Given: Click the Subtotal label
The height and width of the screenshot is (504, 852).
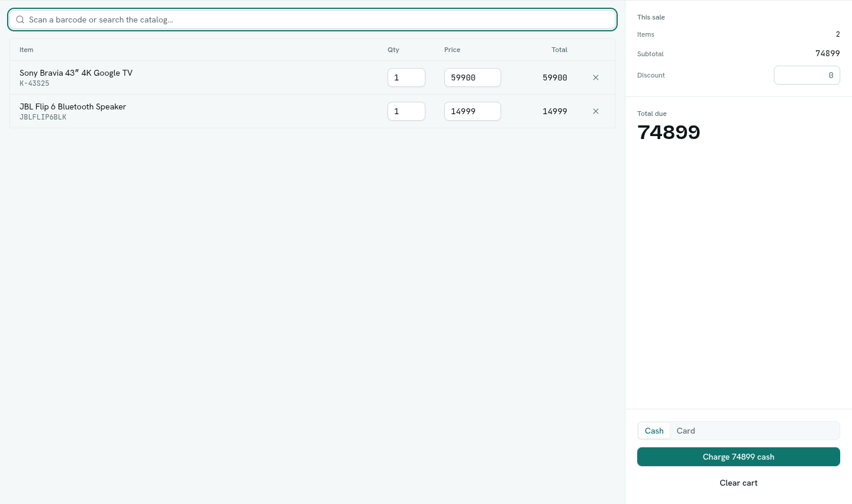Looking at the screenshot, I should (650, 54).
